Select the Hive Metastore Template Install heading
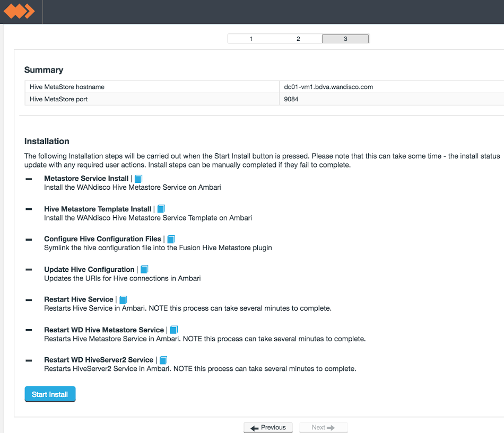This screenshot has width=504, height=433. click(98, 209)
